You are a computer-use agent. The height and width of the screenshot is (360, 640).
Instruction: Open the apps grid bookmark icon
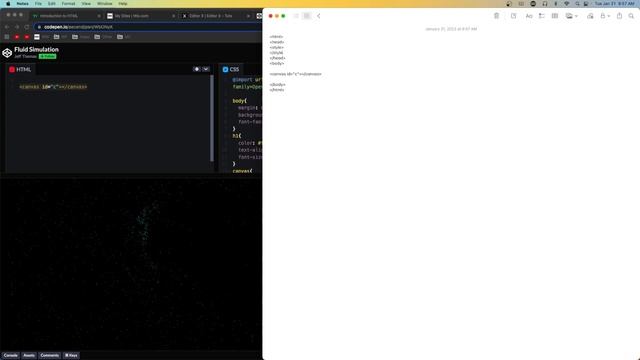(x=7, y=37)
